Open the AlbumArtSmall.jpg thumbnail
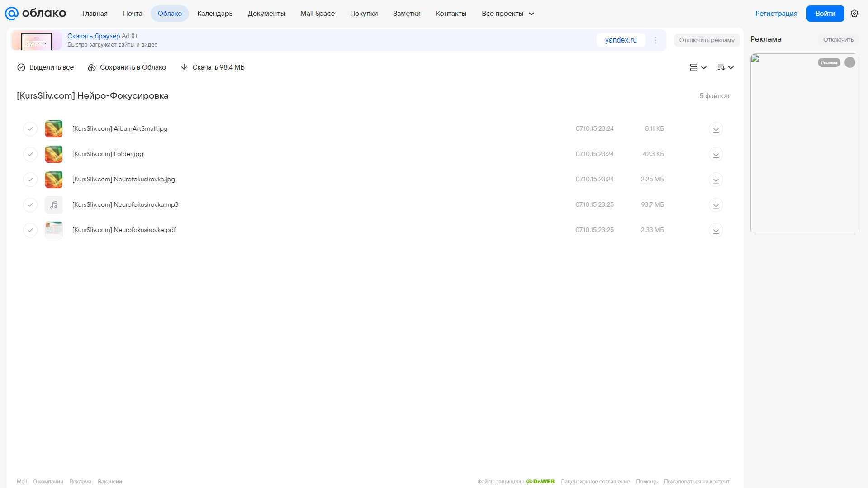 (x=54, y=129)
